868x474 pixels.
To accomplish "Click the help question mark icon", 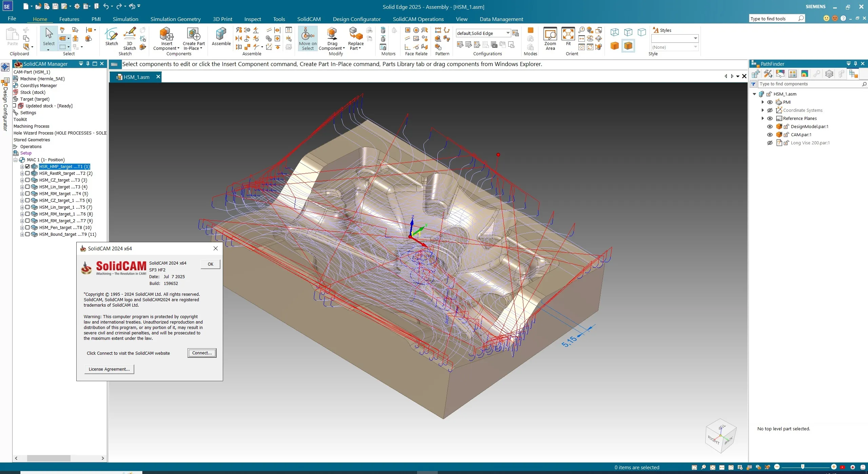I will [843, 18].
